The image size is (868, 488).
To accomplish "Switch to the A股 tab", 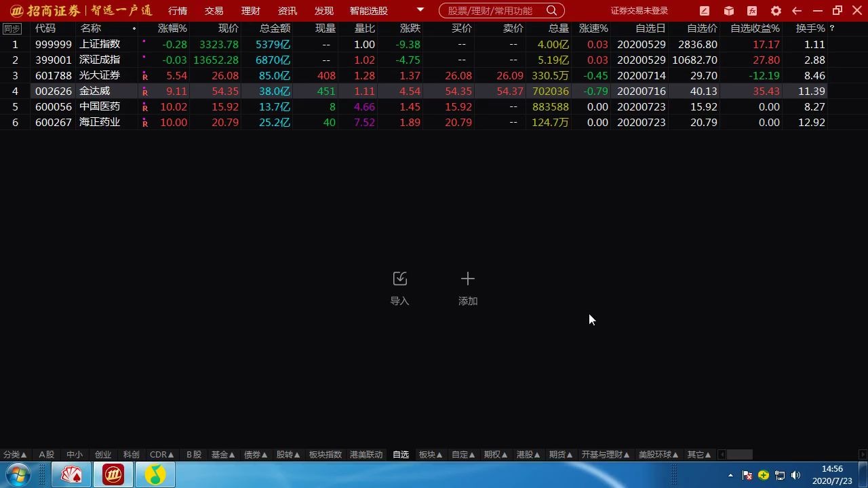I will click(46, 455).
